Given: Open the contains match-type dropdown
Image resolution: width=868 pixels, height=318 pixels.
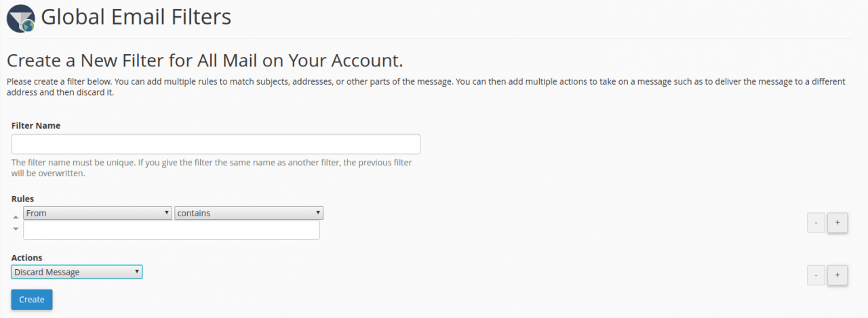Looking at the screenshot, I should pyautogui.click(x=249, y=213).
